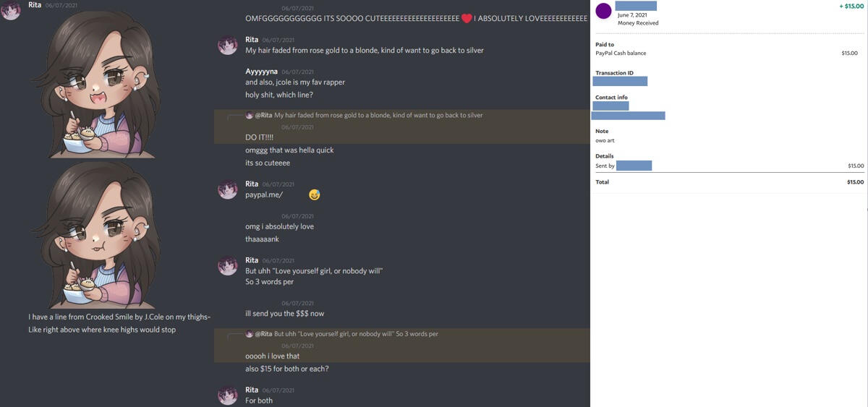
Task: Click the sweat-smile emoji after paypal.me
Action: 314,194
